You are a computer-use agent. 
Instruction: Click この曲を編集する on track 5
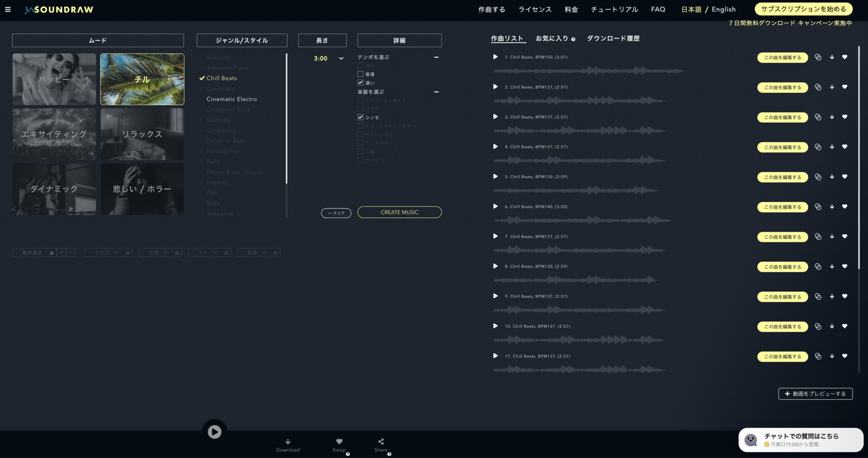[783, 177]
